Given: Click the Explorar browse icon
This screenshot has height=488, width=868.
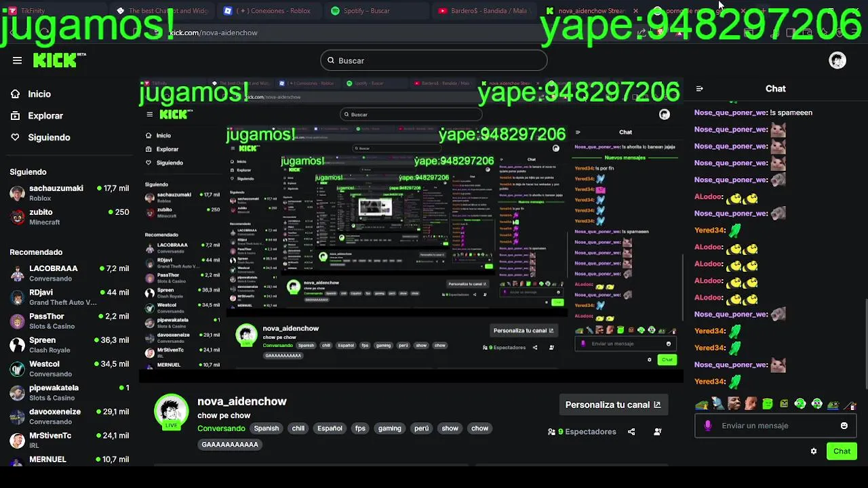Looking at the screenshot, I should pos(16,116).
